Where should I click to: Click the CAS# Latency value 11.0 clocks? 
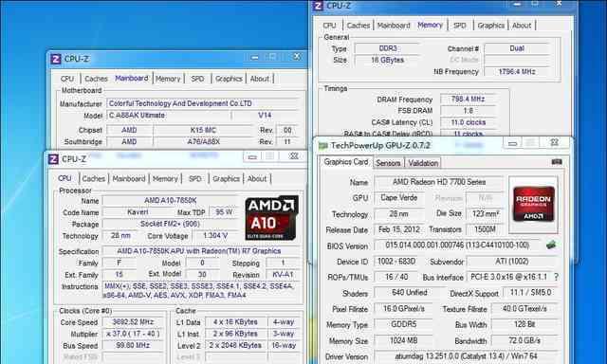(x=468, y=122)
